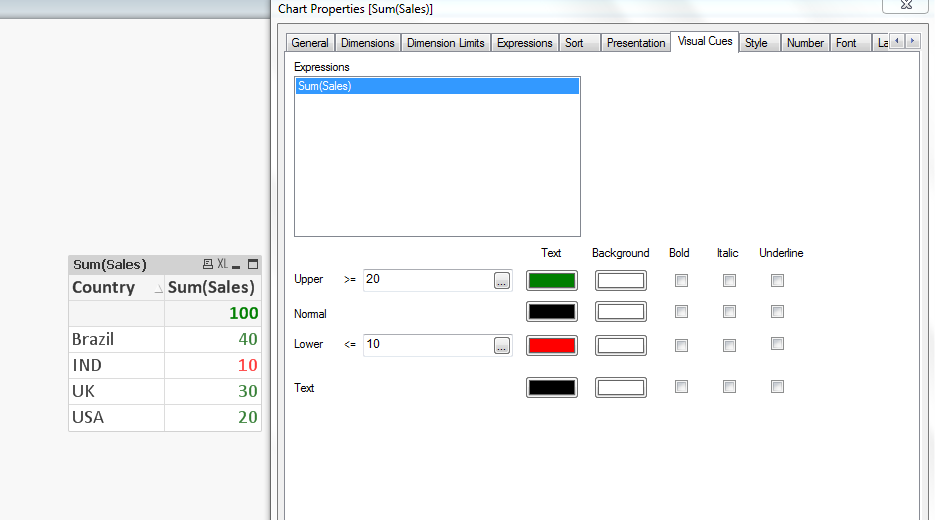Enable Bold for Upper row
Screen dimensions: 935x520
click(x=681, y=280)
